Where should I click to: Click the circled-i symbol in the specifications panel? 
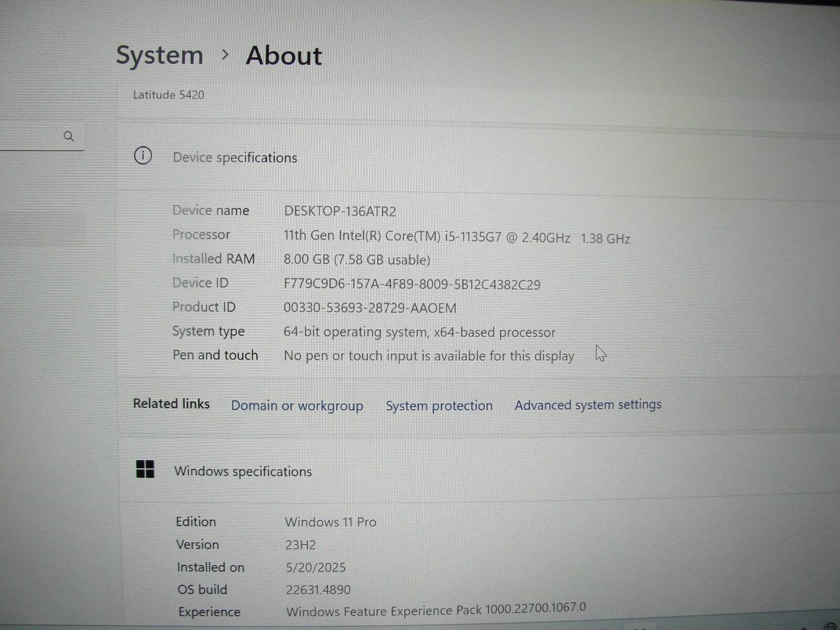coord(142,156)
